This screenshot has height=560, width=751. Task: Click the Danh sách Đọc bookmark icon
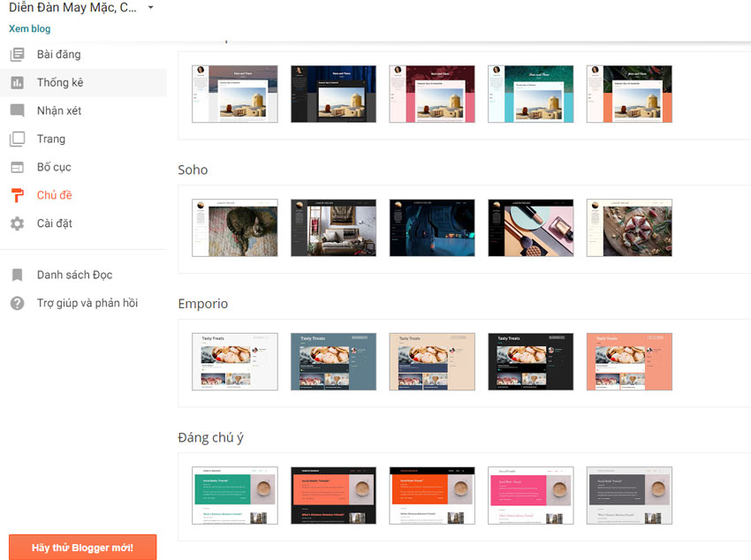pos(18,275)
